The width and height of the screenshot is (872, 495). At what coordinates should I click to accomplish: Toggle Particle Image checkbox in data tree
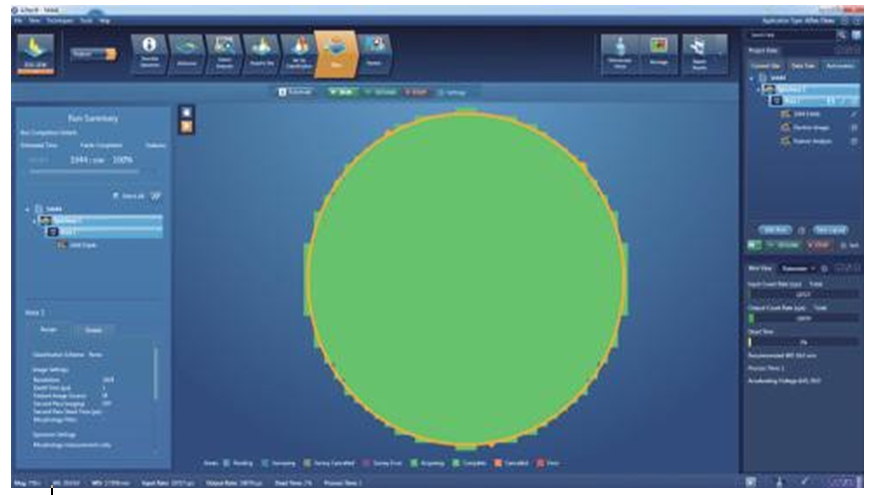[855, 127]
